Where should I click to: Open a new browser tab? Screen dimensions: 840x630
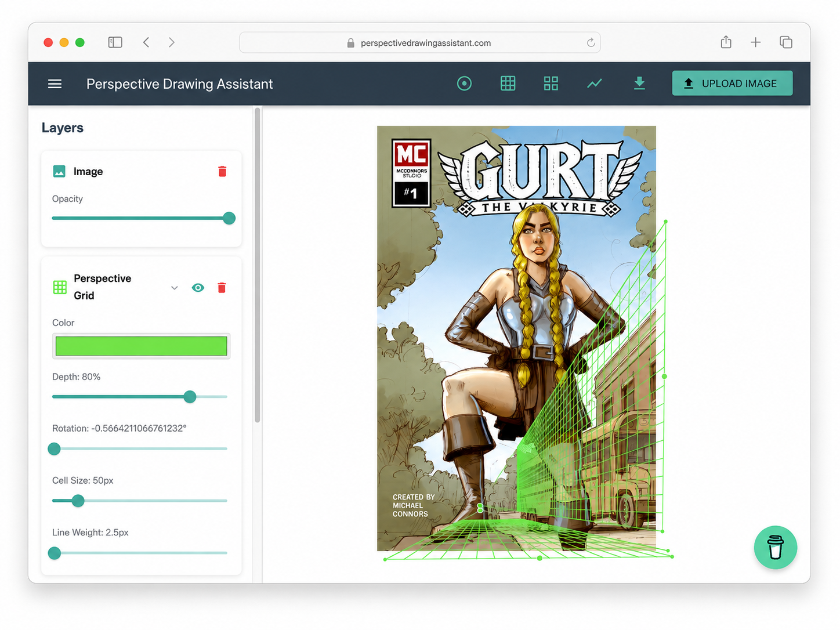click(x=755, y=42)
